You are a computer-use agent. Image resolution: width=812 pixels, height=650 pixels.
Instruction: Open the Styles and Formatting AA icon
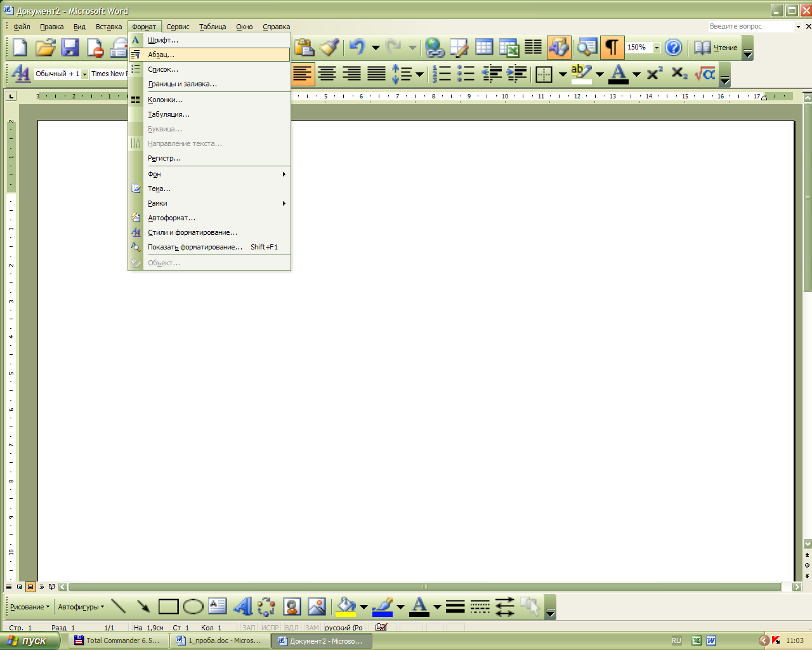click(x=20, y=74)
